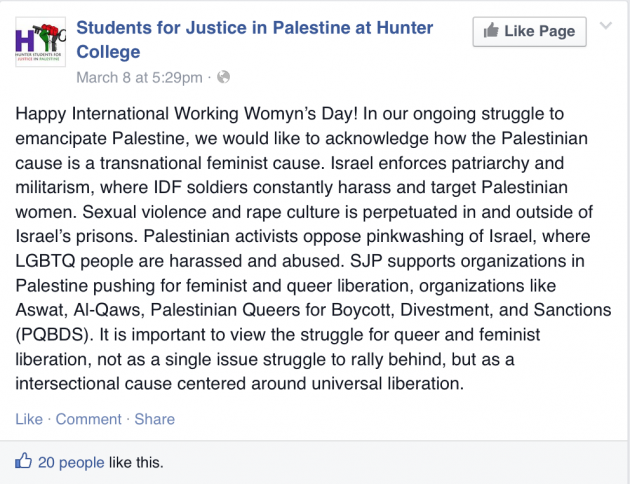Click the blue thumbs-up icon beside like count
The image size is (630, 484).
click(23, 461)
